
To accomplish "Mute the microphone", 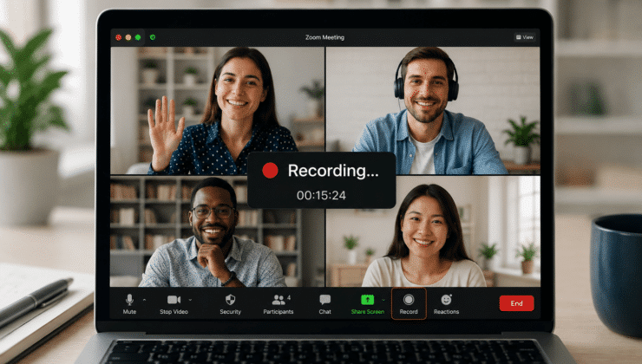I will [x=129, y=304].
